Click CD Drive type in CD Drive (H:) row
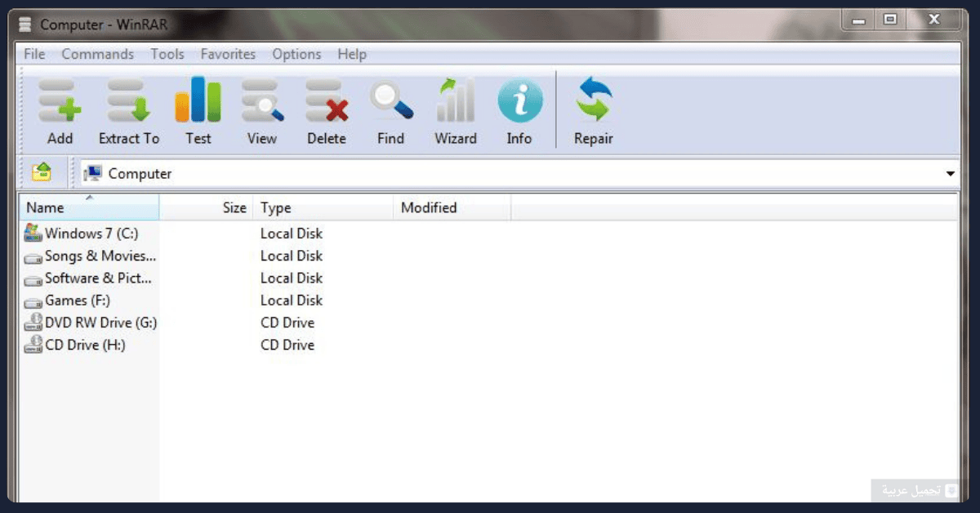 pyautogui.click(x=287, y=345)
